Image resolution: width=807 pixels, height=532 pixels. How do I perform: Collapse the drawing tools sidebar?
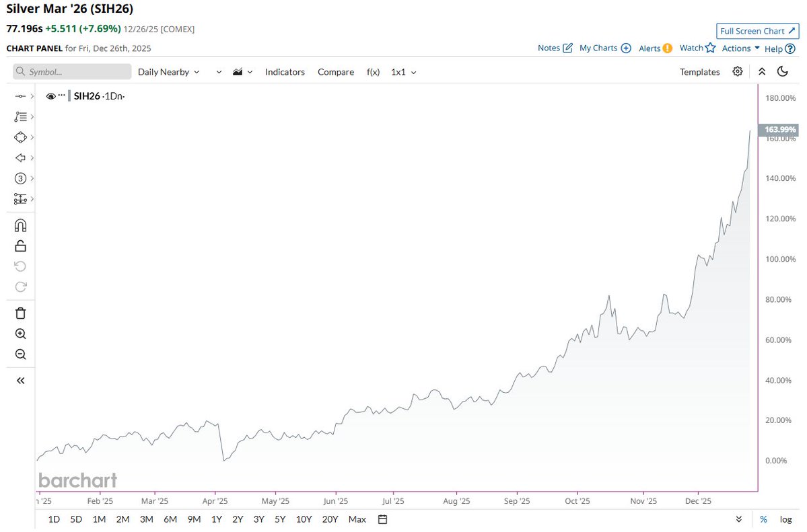pos(21,381)
